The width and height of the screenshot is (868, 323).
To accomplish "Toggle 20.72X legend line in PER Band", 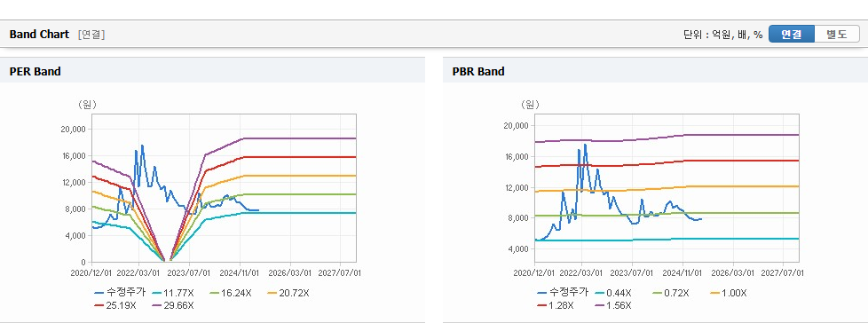I will (x=288, y=293).
